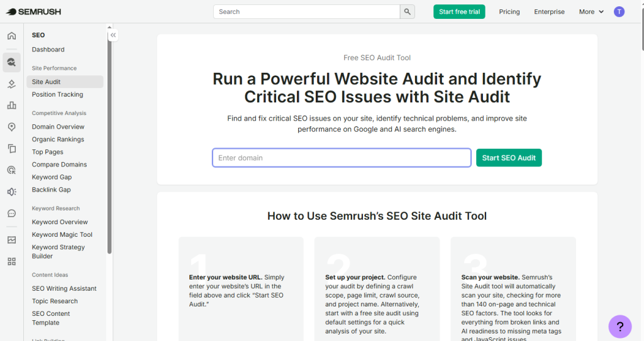Click the sidebar vertical scrollbar
Viewport: 644px width, 341px height.
point(109,141)
